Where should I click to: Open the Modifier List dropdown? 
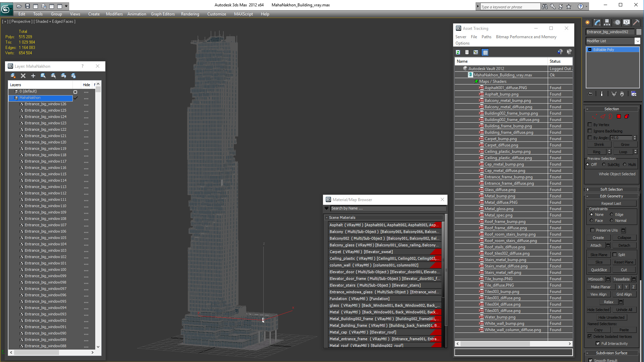pos(637,41)
